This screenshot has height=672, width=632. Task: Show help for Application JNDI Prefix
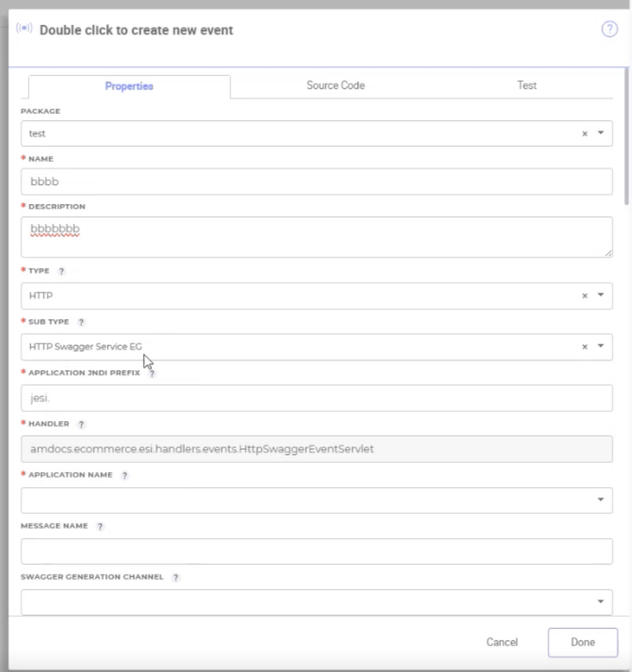(x=152, y=374)
